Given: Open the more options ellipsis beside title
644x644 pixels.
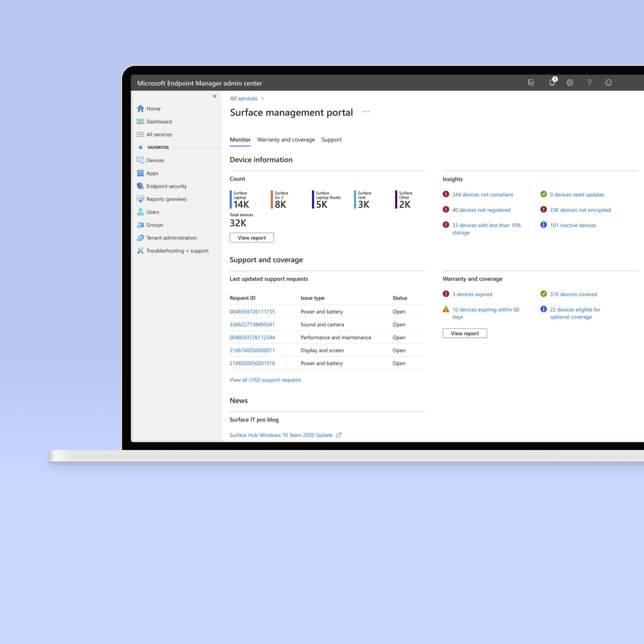Looking at the screenshot, I should pos(366,112).
